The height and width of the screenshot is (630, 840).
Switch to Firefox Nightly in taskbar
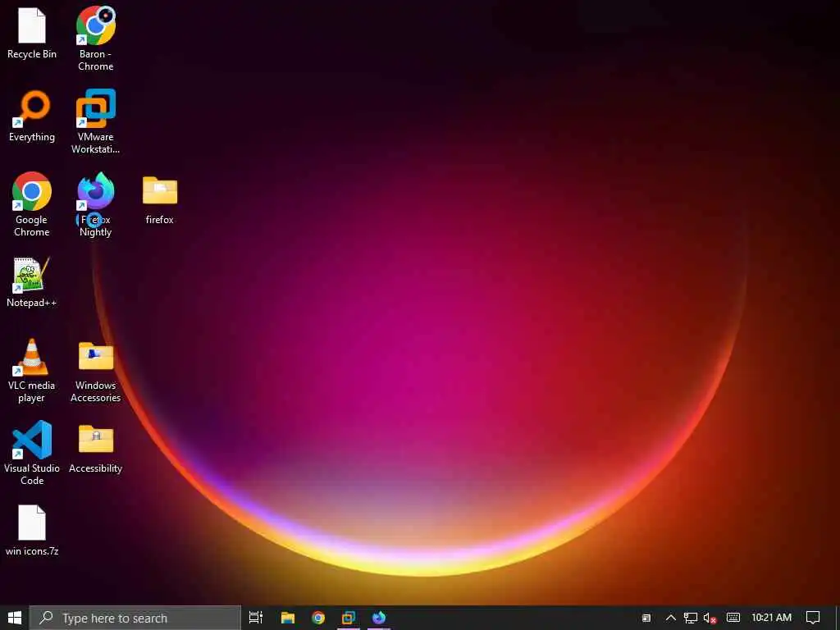379,618
